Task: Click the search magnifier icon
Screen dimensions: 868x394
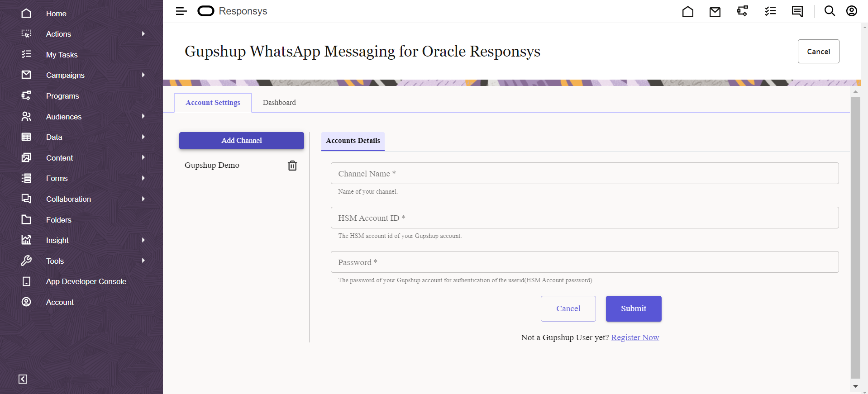Action: (x=830, y=11)
